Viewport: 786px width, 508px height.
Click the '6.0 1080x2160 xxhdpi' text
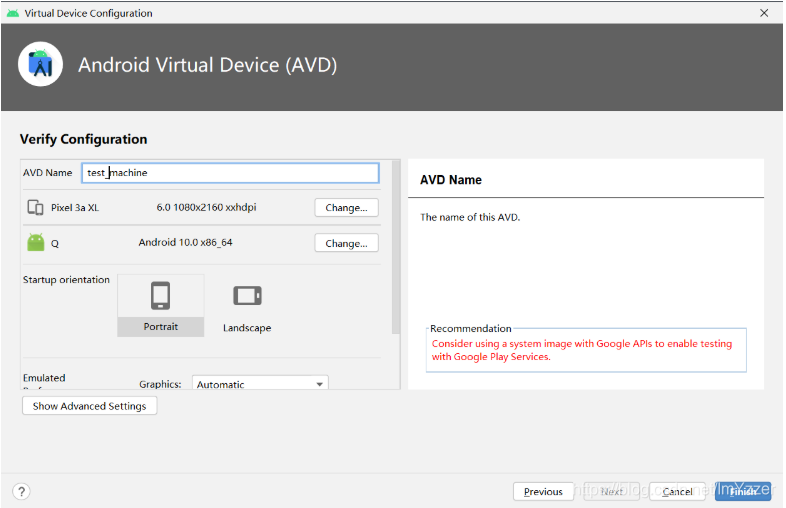click(x=207, y=207)
